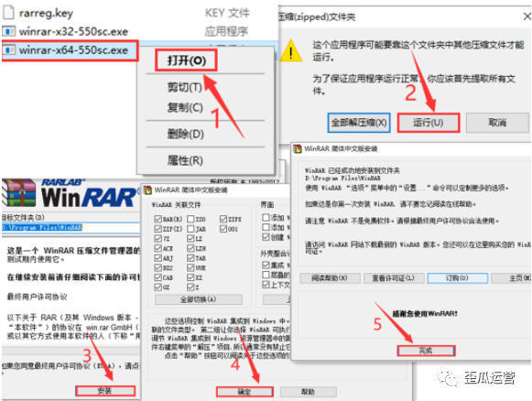Toggle the LZH association checkbox
Image resolution: width=532 pixels, height=401 pixels.
tap(190, 248)
